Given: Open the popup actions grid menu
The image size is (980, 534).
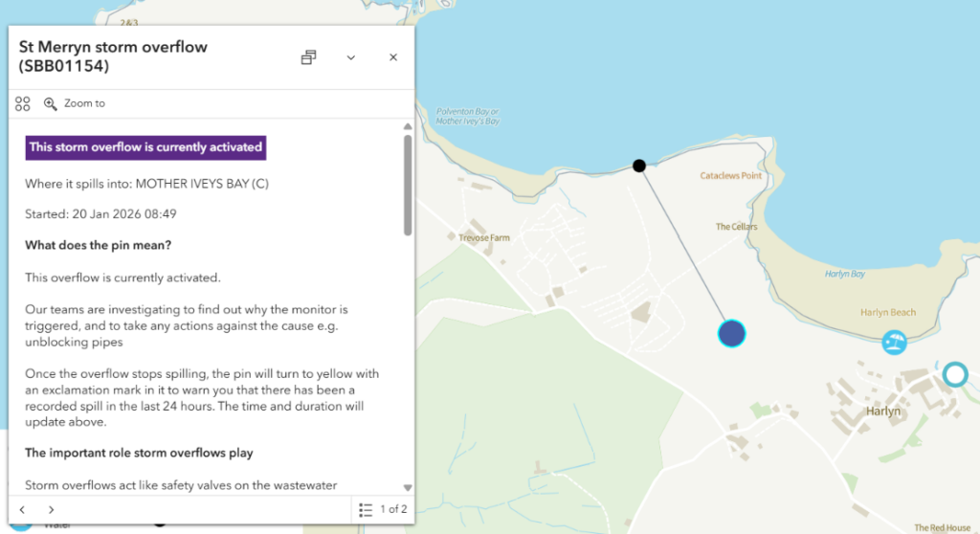Looking at the screenshot, I should 23,103.
